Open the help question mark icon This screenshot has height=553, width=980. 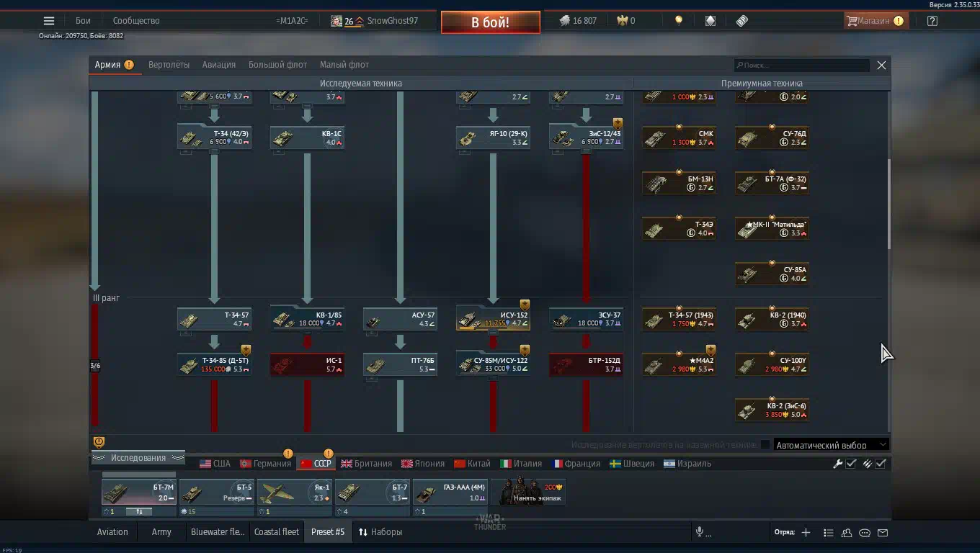click(932, 21)
